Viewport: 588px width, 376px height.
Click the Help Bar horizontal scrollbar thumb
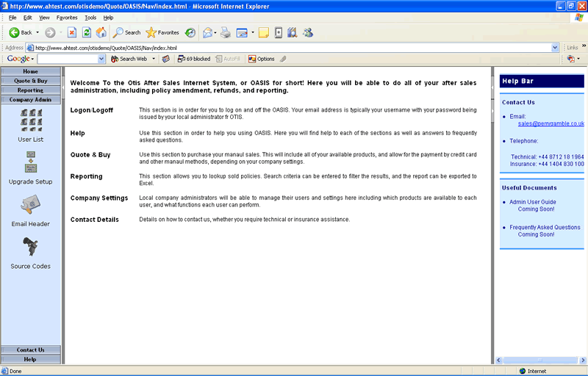(540, 360)
